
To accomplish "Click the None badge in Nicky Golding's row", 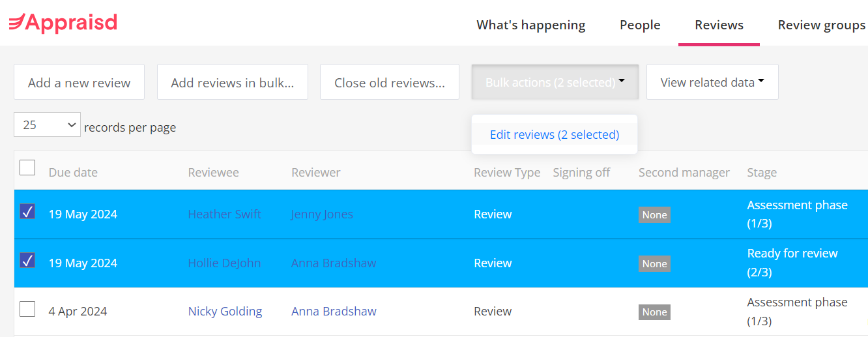I will click(x=654, y=312).
